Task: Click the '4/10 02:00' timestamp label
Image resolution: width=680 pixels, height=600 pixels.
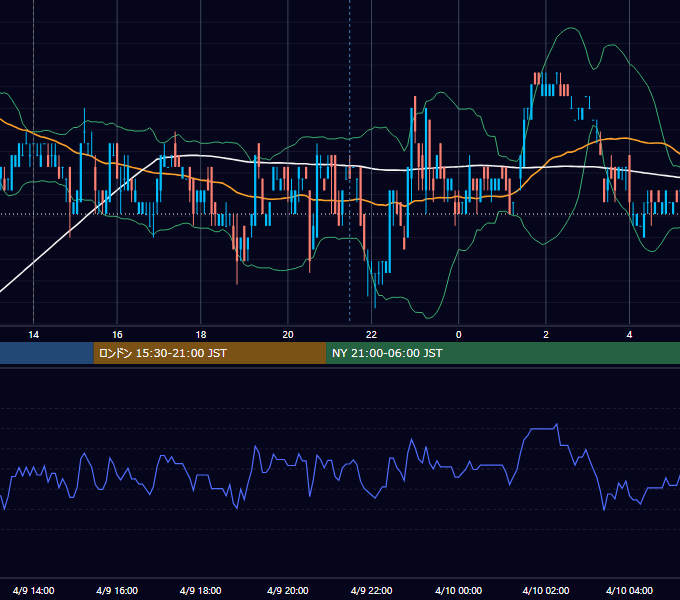Action: pos(546,590)
